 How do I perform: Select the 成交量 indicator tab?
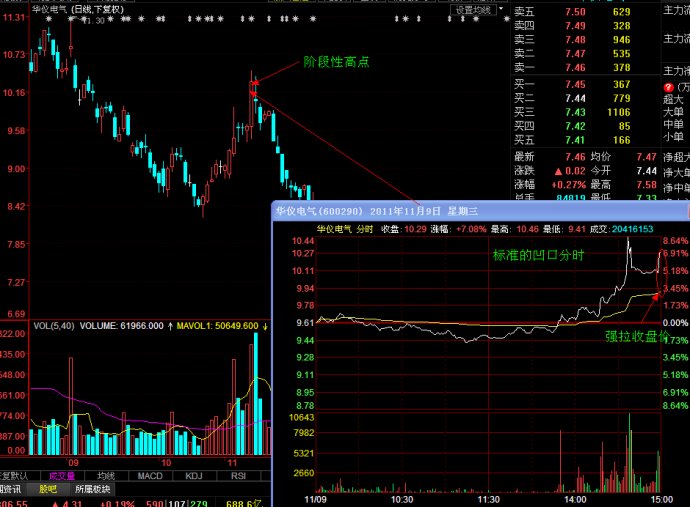[x=64, y=475]
